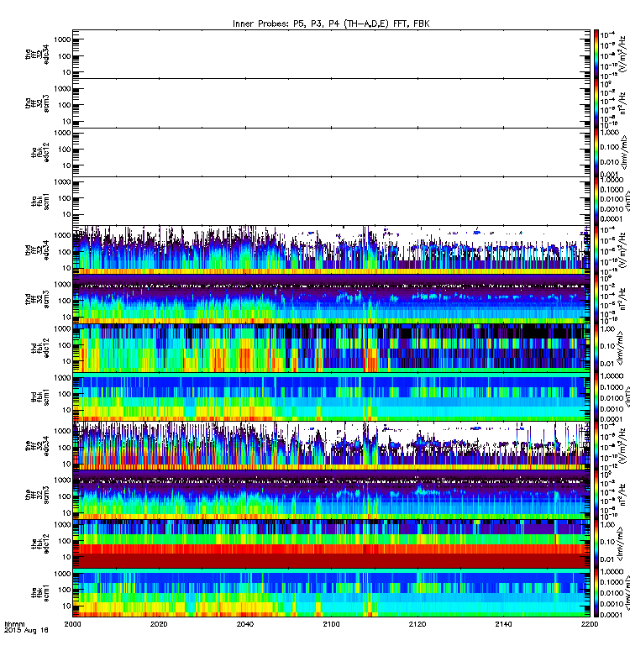
Task: Select the 2020 time tick label
Action: [159, 624]
